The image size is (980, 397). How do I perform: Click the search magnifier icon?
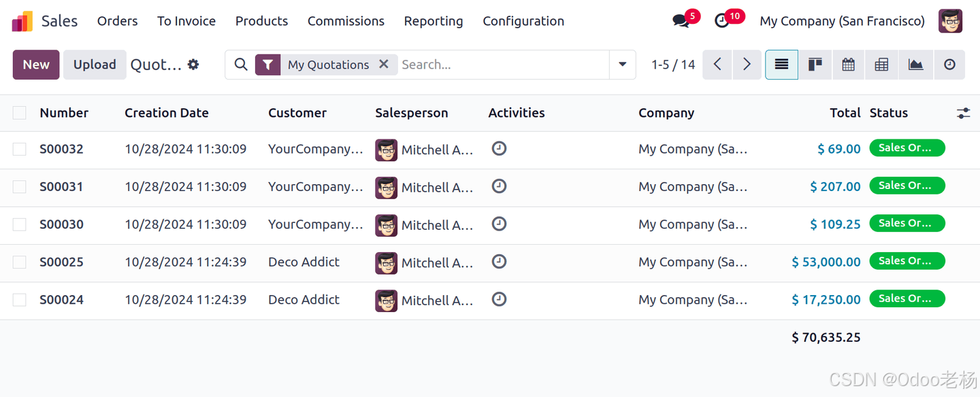pos(240,65)
